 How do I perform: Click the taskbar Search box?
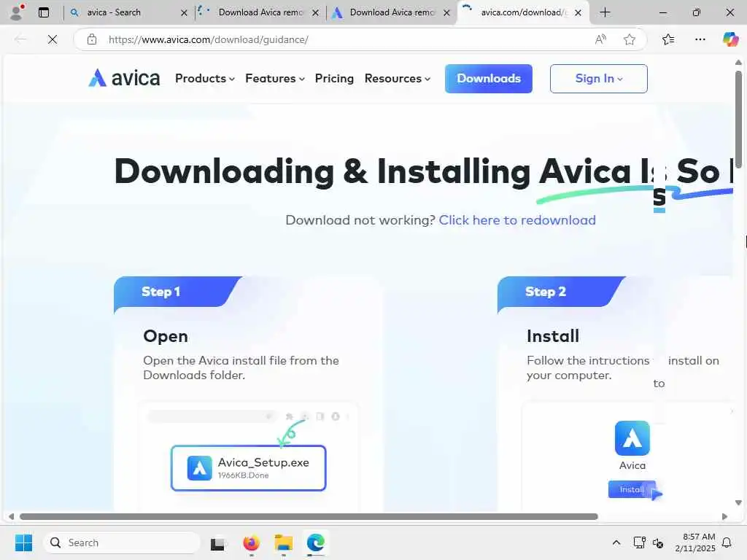pos(122,542)
